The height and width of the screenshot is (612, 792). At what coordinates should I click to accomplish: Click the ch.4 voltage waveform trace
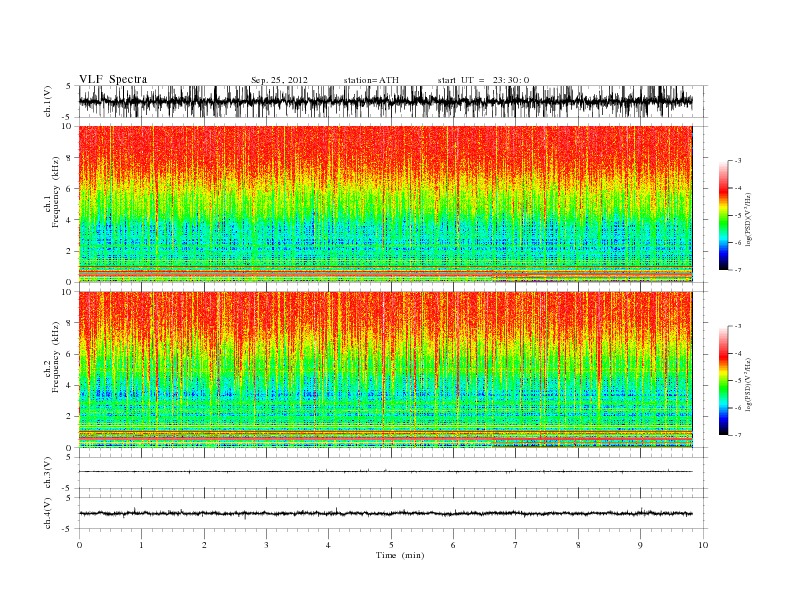pyautogui.click(x=385, y=514)
